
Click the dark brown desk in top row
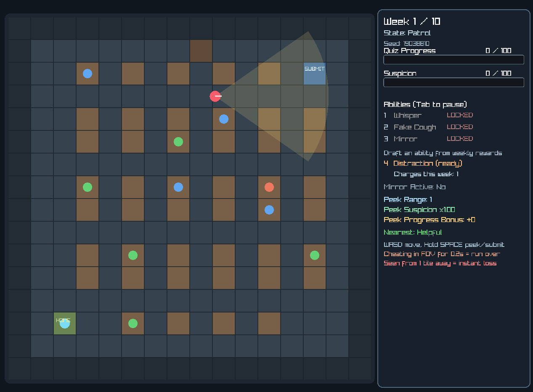(x=201, y=51)
